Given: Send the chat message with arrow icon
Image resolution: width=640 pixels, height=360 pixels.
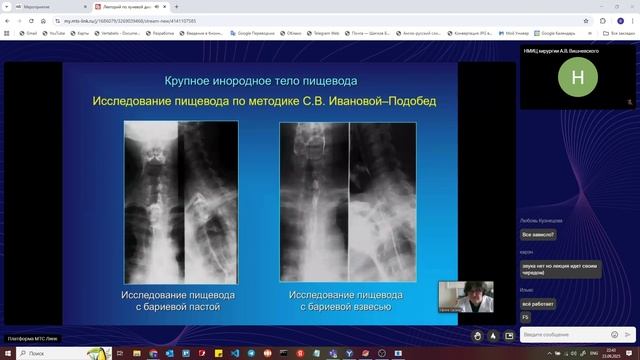Looking at the screenshot, I should tap(628, 335).
